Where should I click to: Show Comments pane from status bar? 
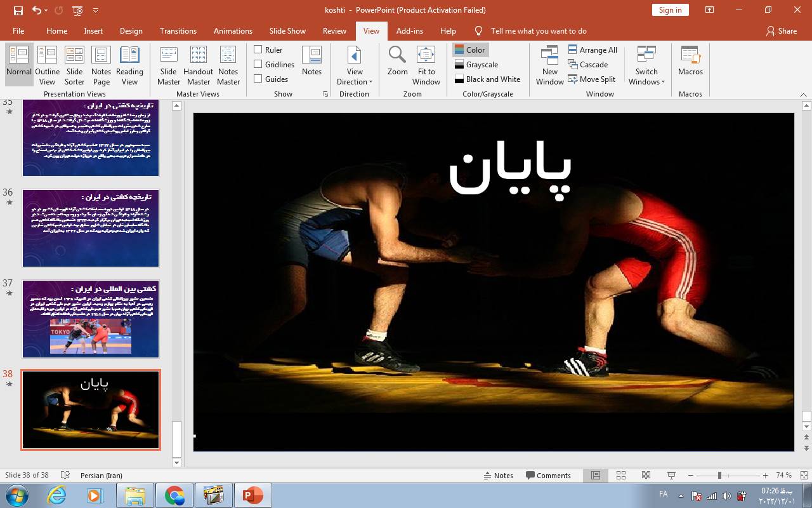click(x=548, y=475)
